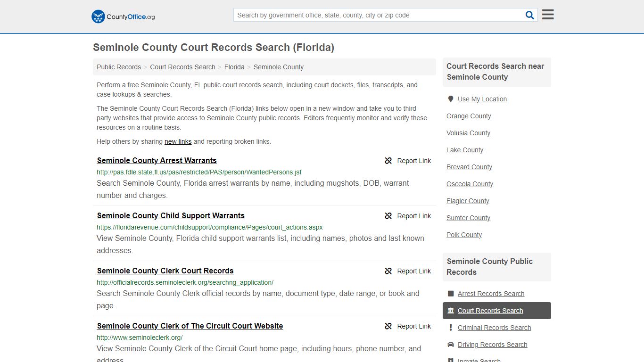This screenshot has width=644, height=362.
Task: Click the broken-link icon for Arrest Warrants
Action: click(388, 161)
